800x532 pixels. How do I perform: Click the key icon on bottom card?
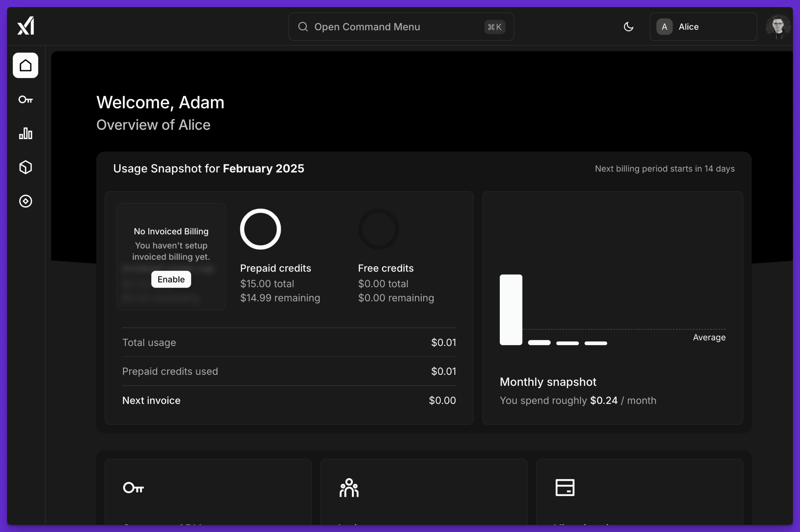click(x=133, y=487)
